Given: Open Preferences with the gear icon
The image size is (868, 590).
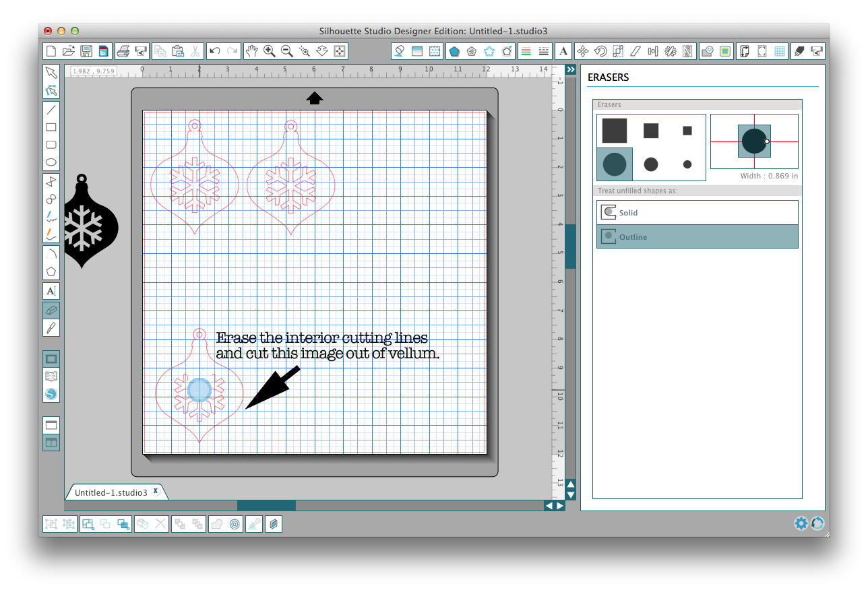Looking at the screenshot, I should pyautogui.click(x=801, y=523).
